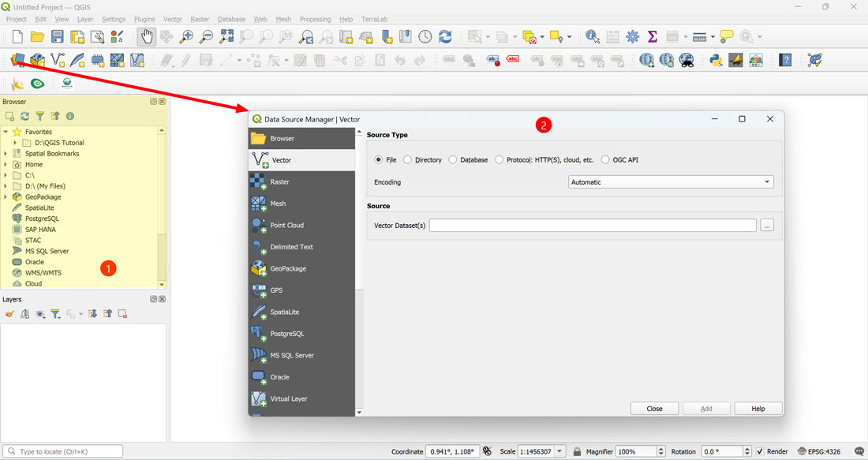Expand the D:\ (My Files) node
Image resolution: width=868 pixels, height=460 pixels.
[6, 186]
